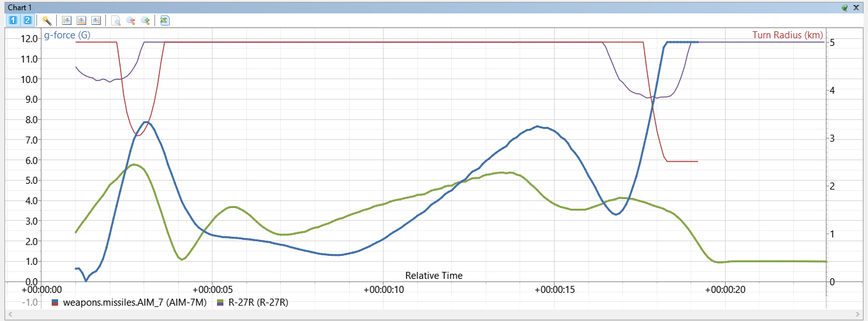Screen dimensions: 868x321
Task: Click the 6.0 g-force axis value
Action: coord(31,160)
